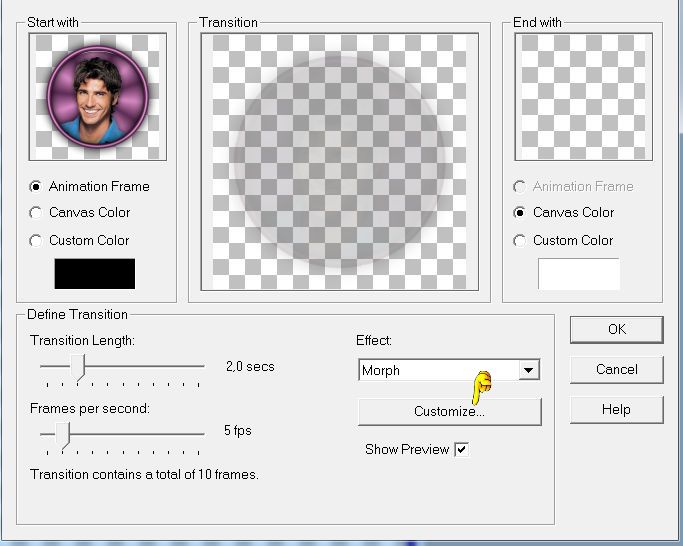Screen dimensions: 683x546
Task: Confirm the transition with OK
Action: coord(617,329)
